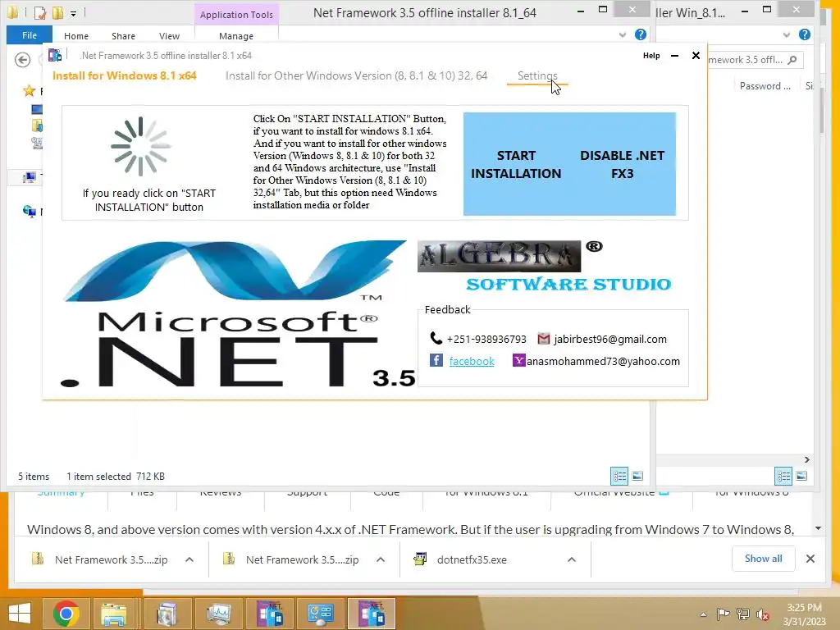
Task: Click the Action Center flag tray icon
Action: (723, 614)
